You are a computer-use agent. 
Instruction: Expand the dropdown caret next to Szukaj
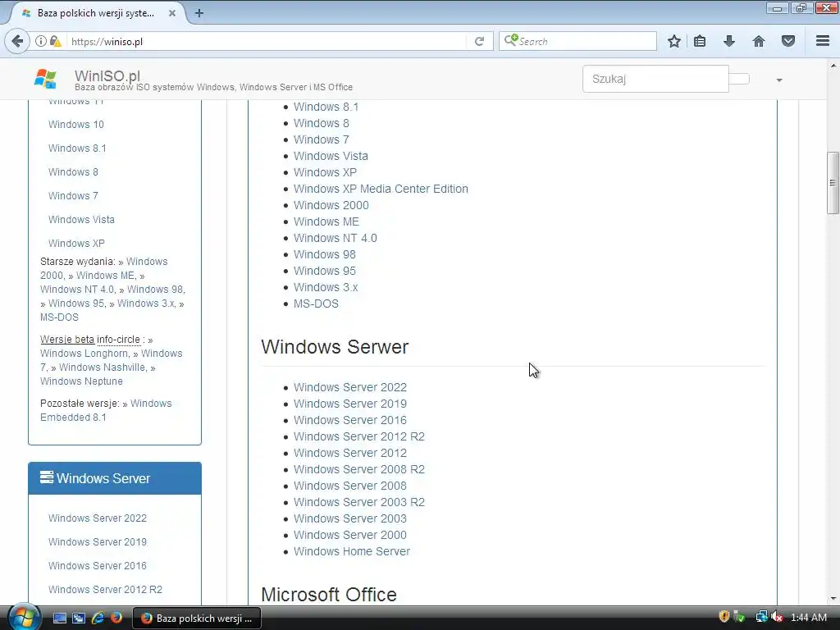[779, 80]
